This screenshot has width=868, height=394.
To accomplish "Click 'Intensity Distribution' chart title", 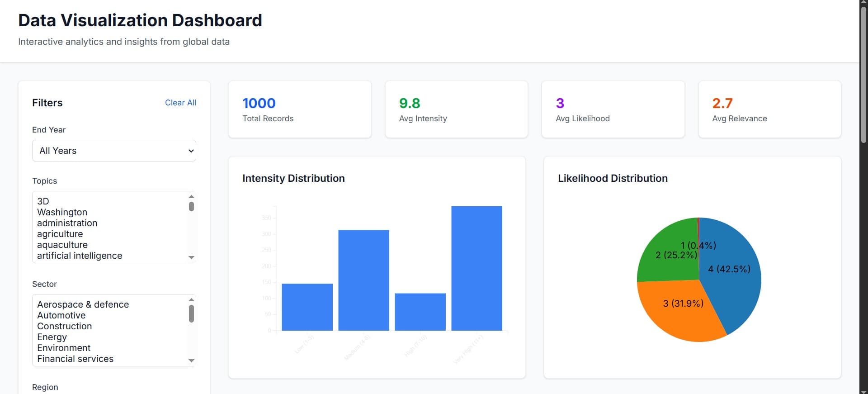I will click(293, 178).
